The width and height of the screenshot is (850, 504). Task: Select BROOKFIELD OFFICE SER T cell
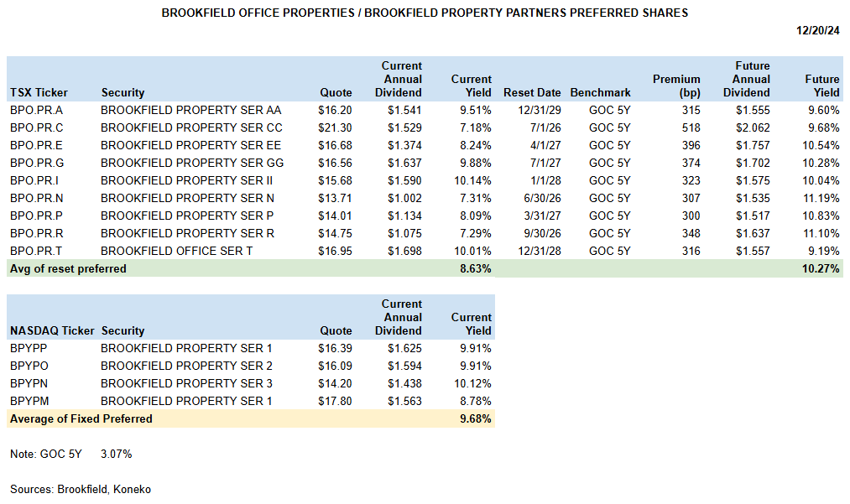176,251
